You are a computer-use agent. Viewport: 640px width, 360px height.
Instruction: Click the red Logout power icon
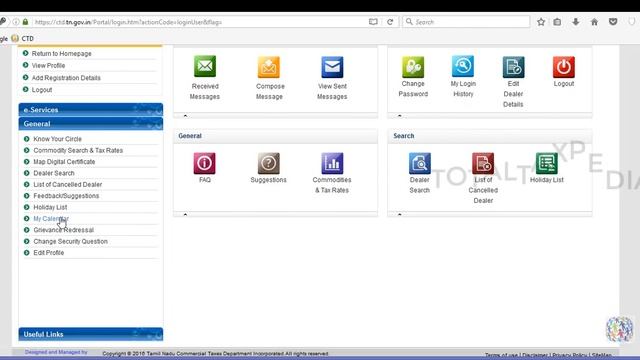564,67
